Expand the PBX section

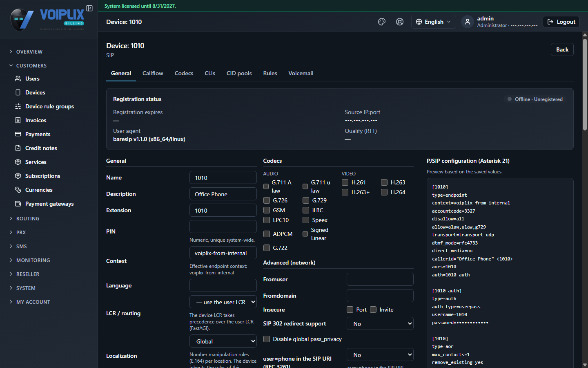[x=21, y=232]
